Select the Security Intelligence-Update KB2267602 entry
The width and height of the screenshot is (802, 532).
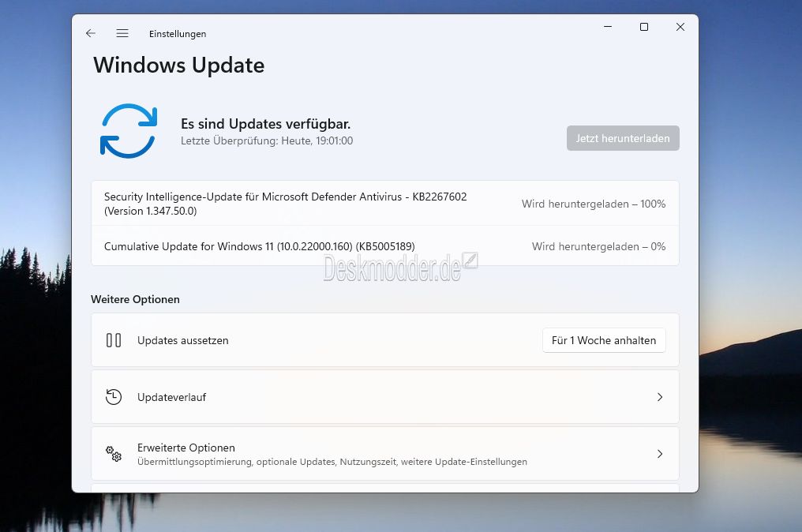[385, 204]
